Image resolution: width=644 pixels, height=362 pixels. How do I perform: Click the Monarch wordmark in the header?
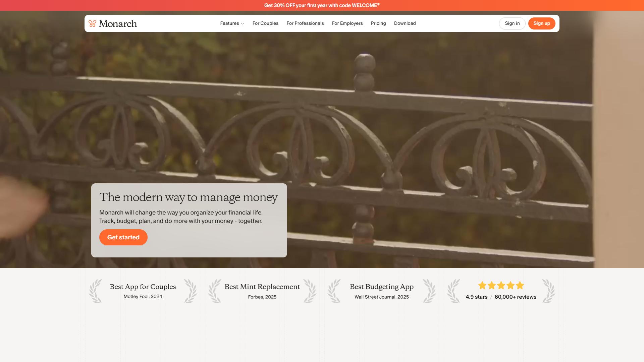[x=118, y=24]
